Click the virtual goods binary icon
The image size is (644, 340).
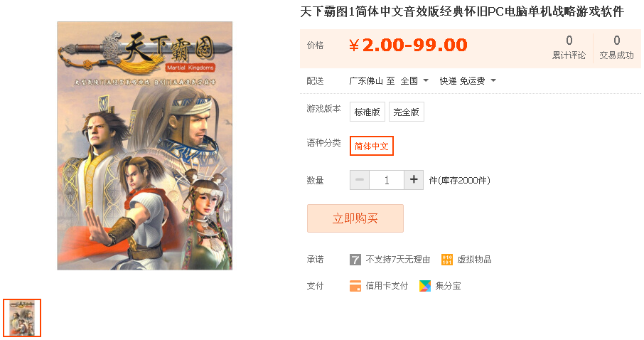(x=447, y=260)
